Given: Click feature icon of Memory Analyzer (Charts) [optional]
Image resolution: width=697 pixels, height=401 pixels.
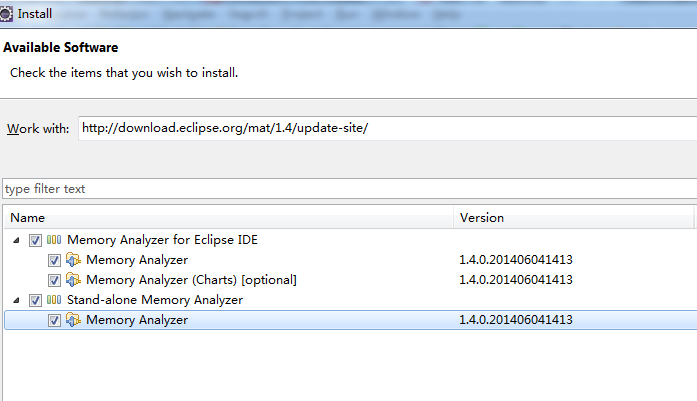Looking at the screenshot, I should point(73,280).
